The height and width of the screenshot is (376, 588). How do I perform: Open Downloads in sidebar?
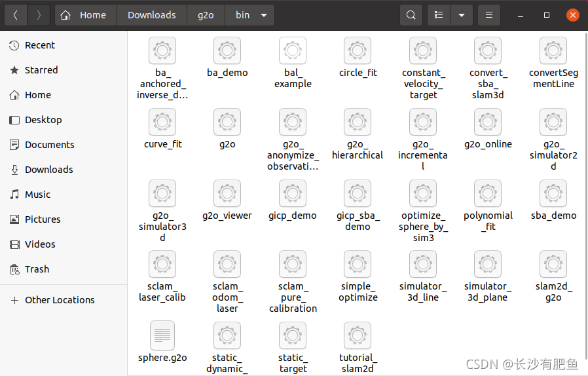(64, 170)
